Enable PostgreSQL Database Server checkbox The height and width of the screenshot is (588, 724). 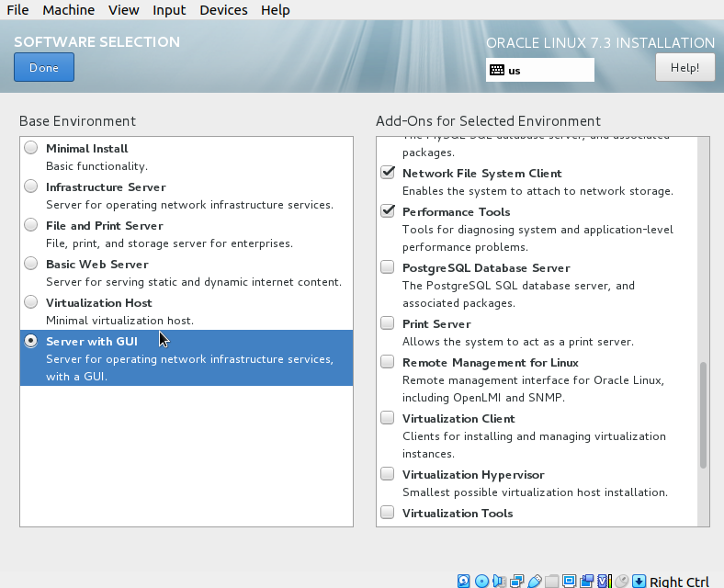pyautogui.click(x=388, y=267)
